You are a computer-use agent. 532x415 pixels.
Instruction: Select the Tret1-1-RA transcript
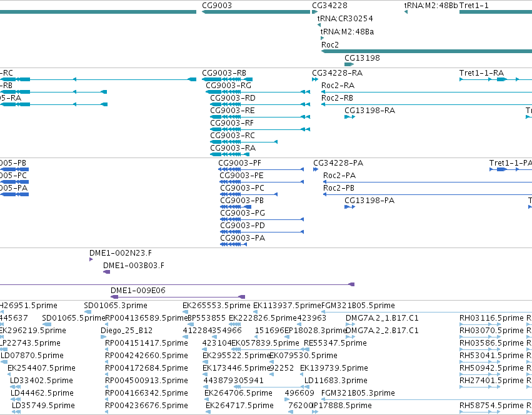[x=482, y=73]
